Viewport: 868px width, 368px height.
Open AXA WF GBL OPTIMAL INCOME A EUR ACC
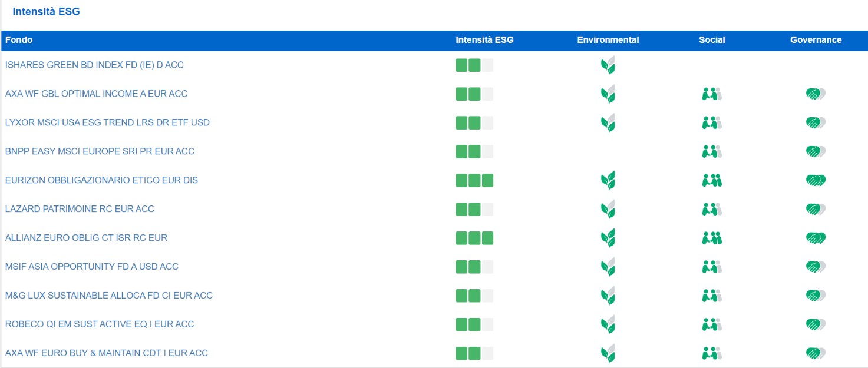pyautogui.click(x=97, y=94)
